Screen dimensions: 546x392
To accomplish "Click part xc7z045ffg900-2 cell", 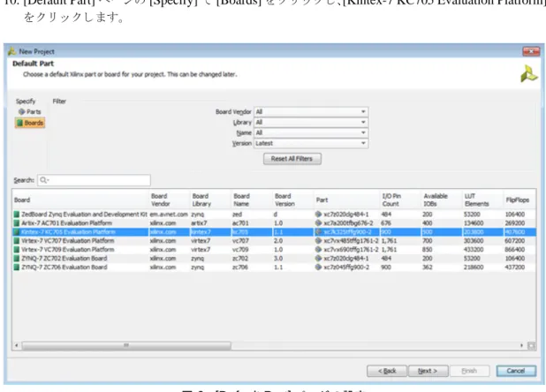I will pyautogui.click(x=346, y=268).
